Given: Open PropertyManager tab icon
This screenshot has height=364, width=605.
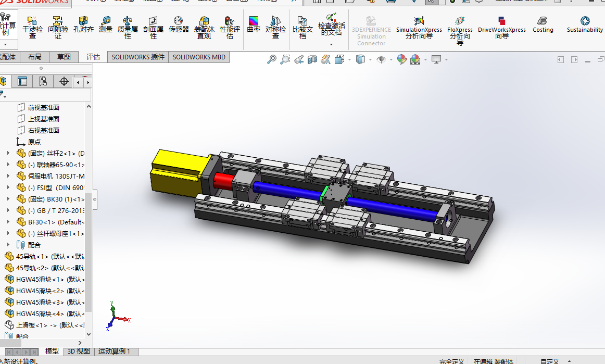Looking at the screenshot, I should (22, 81).
